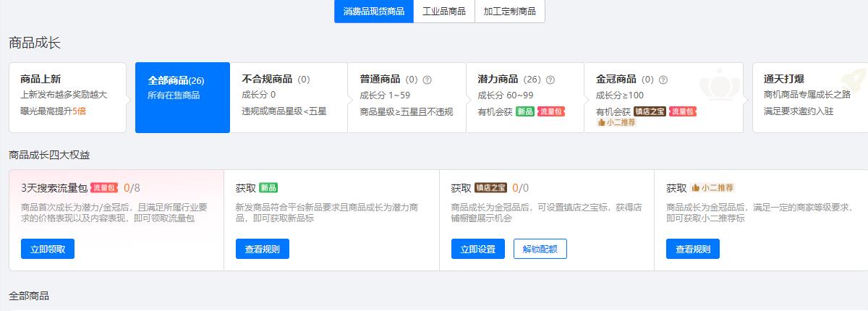Click 流量包 badge beside 3天搜索流量包 title
Image resolution: width=868 pixels, height=311 pixels.
(x=104, y=188)
